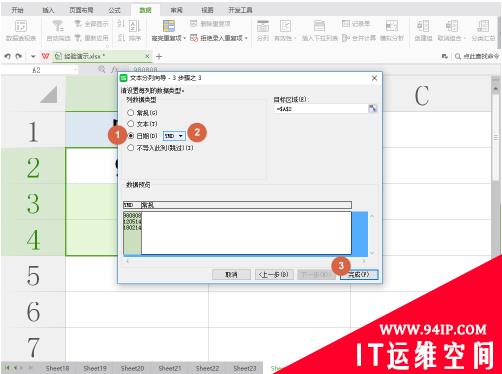Click 全部显示 in the ribbon
Image resolution: width=502 pixels, height=374 pixels.
coord(91,24)
